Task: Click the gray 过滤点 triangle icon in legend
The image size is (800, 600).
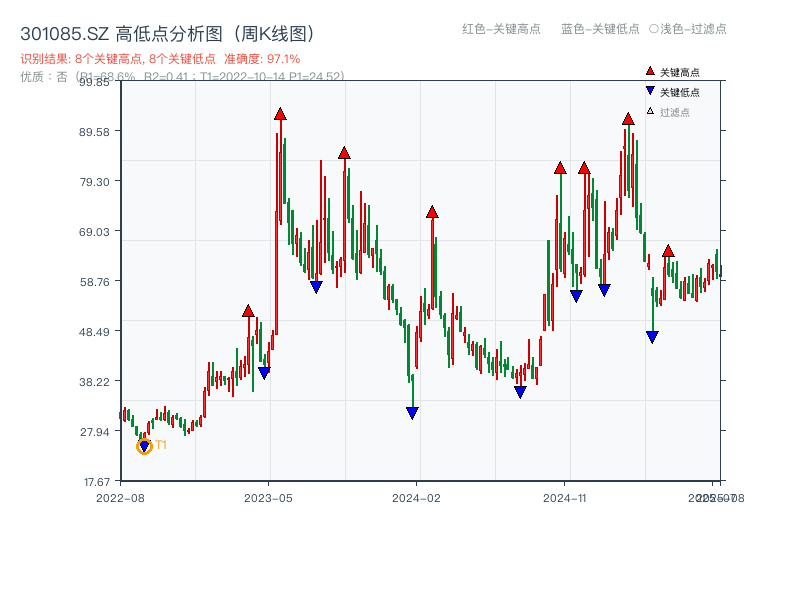Action: 649,110
